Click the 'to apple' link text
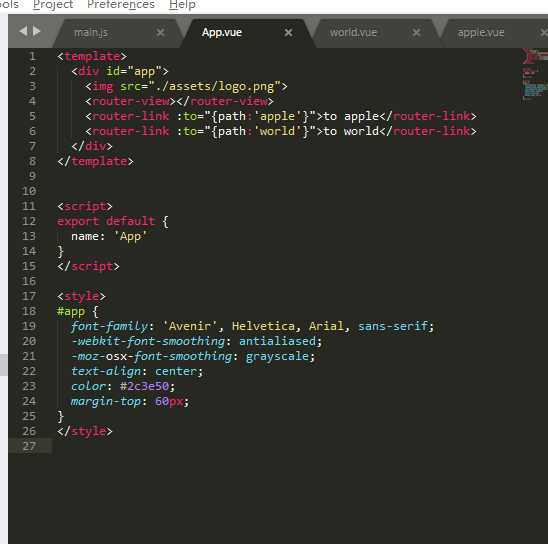This screenshot has height=544, width=548. (351, 116)
